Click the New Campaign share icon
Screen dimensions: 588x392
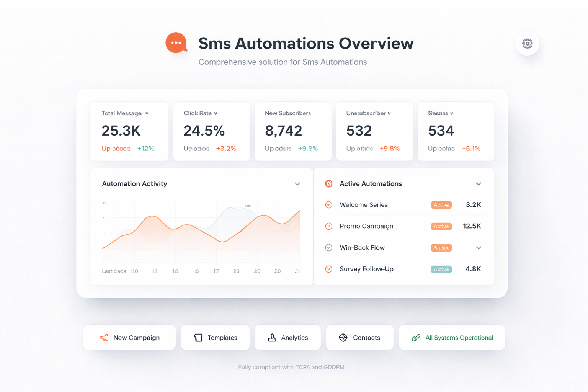click(x=104, y=338)
